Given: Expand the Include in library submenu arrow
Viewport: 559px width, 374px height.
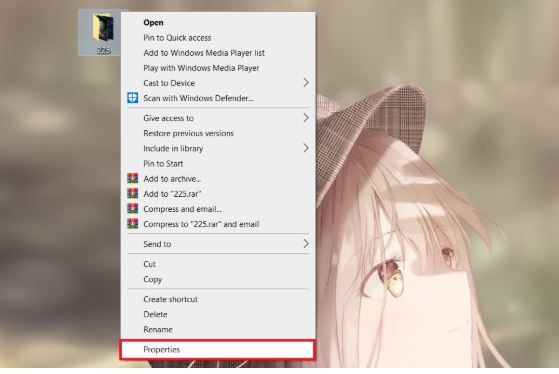Looking at the screenshot, I should [306, 148].
